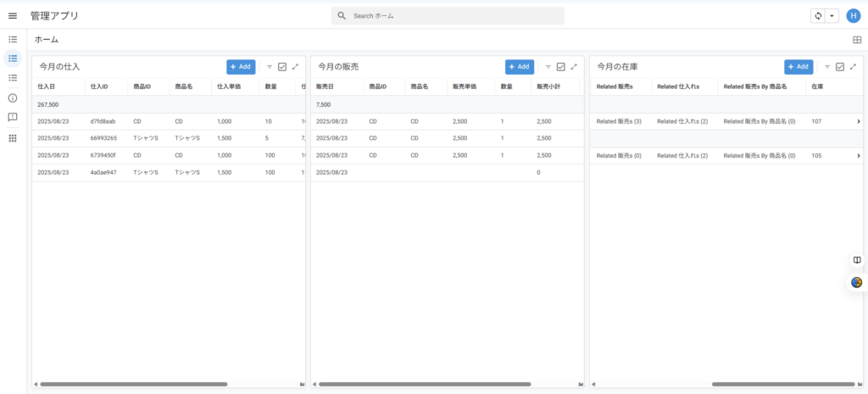Open the hamburger navigation menu
This screenshot has height=394, width=868.
click(x=13, y=15)
